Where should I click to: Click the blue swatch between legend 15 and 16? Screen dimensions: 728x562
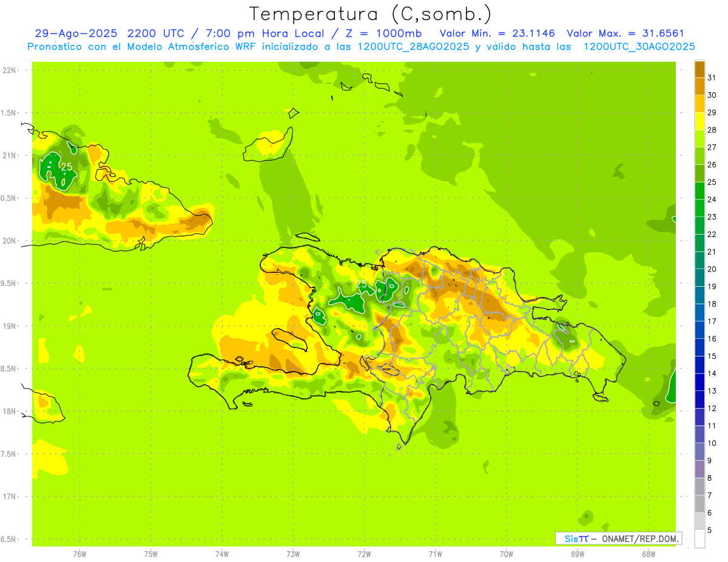(699, 347)
